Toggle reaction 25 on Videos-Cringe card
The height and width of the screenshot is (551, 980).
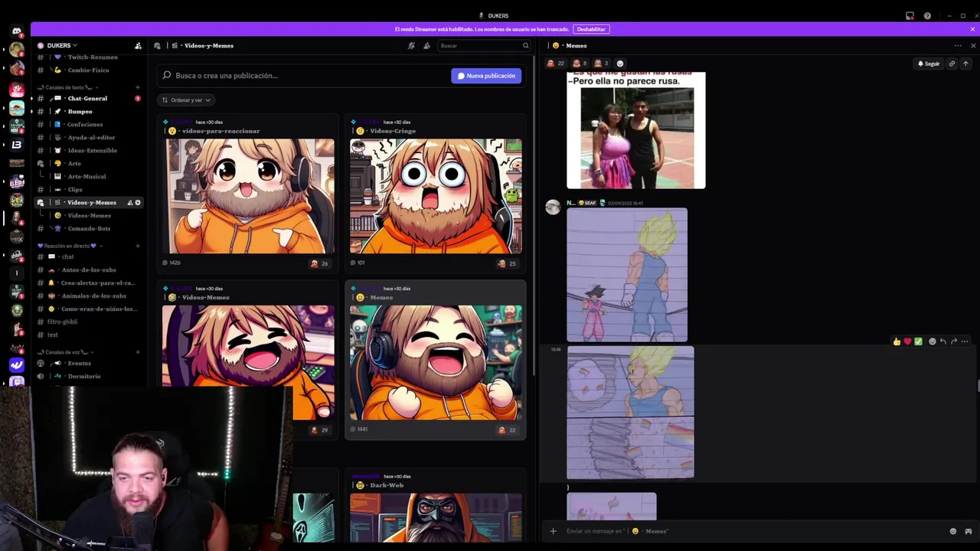507,263
